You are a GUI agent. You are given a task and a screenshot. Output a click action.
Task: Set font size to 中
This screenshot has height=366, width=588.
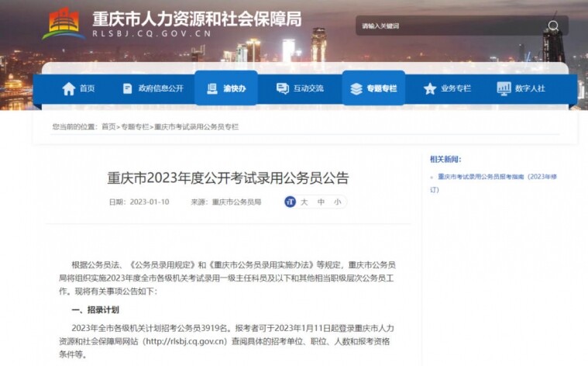pos(321,202)
